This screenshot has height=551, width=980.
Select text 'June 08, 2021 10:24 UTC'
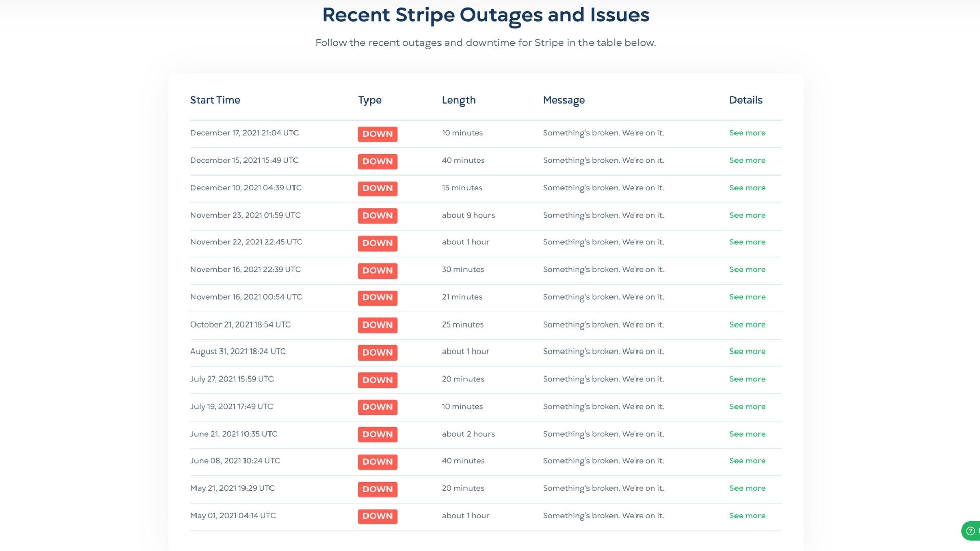[x=235, y=461]
